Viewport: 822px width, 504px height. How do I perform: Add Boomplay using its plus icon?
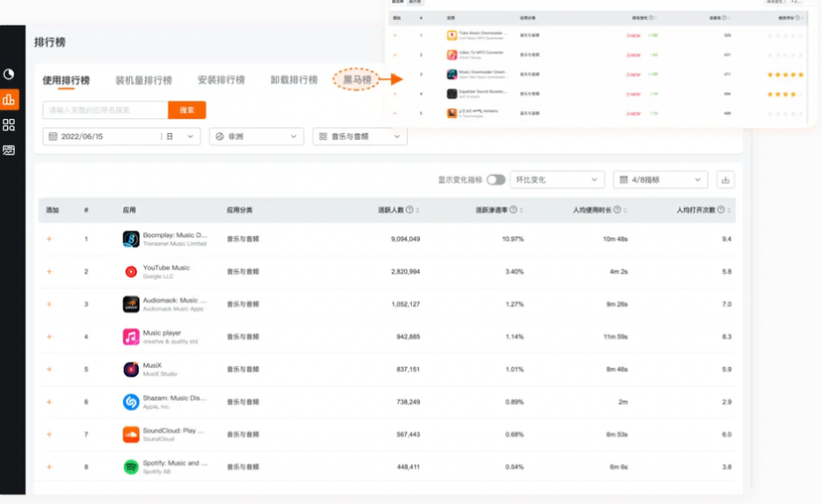[50, 239]
